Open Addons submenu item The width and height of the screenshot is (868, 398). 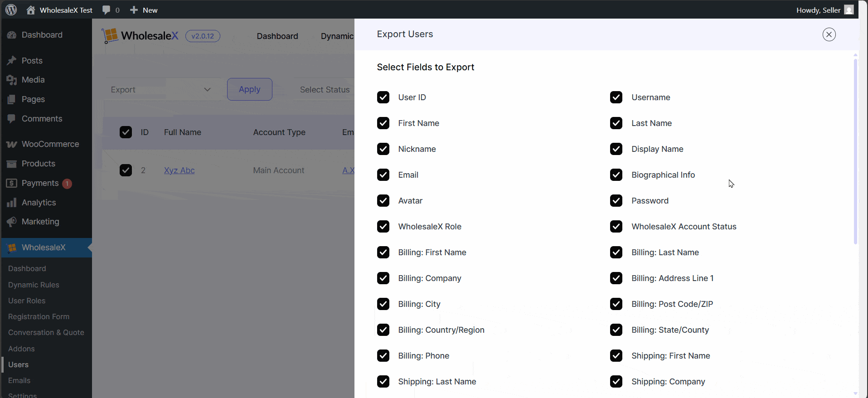coord(21,349)
